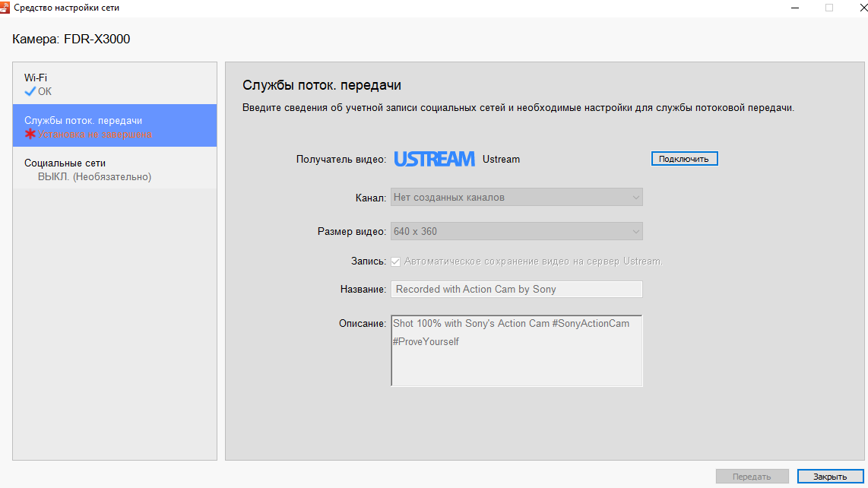Click the ВЫКЛ. (Необязательно) status text
This screenshot has width=868, height=488.
click(95, 176)
